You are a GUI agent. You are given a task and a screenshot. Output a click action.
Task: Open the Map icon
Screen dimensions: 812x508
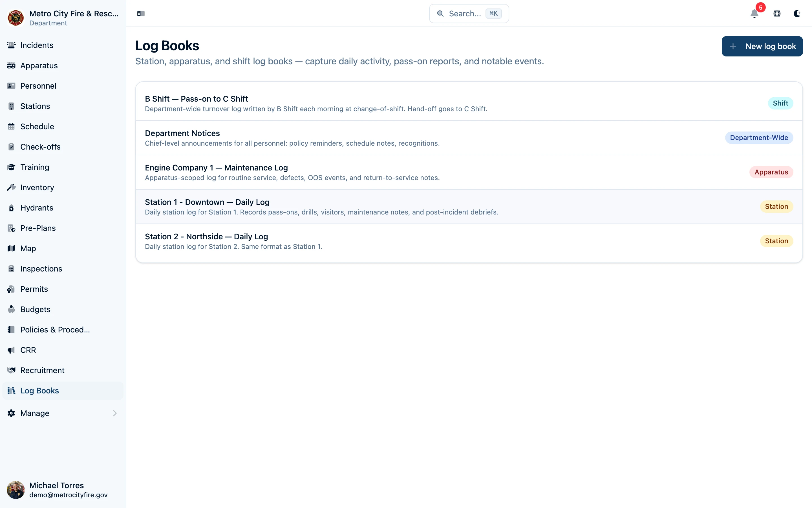(11, 248)
